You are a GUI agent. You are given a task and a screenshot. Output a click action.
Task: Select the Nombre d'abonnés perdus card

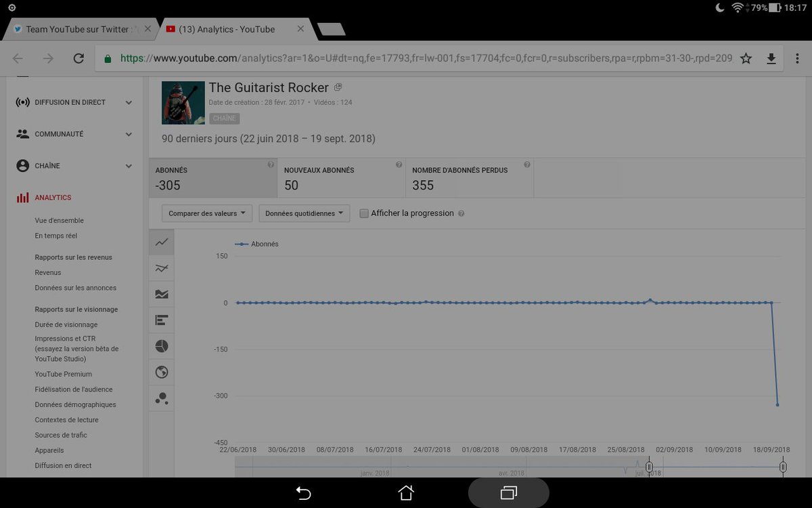click(470, 178)
